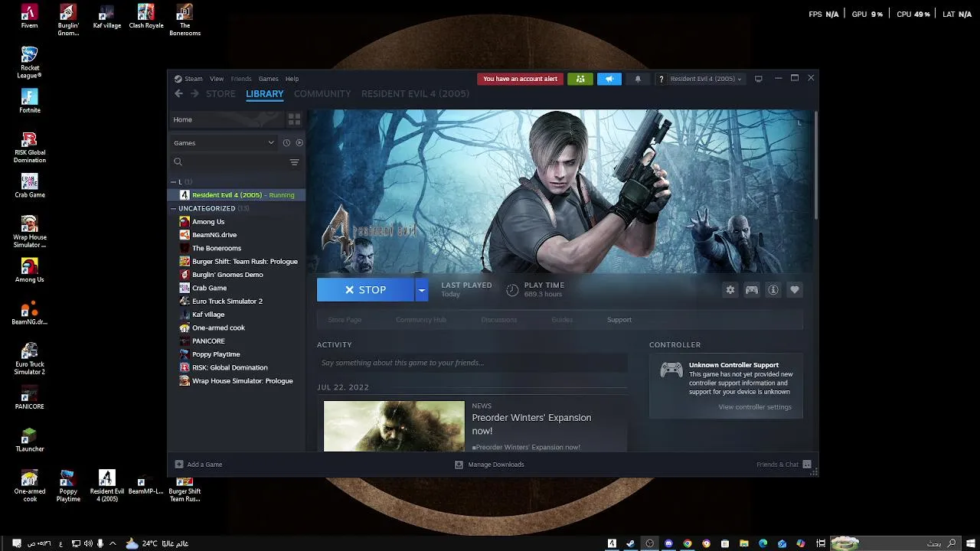The image size is (980, 551).
Task: Go back with the left arrow
Action: [x=178, y=93]
